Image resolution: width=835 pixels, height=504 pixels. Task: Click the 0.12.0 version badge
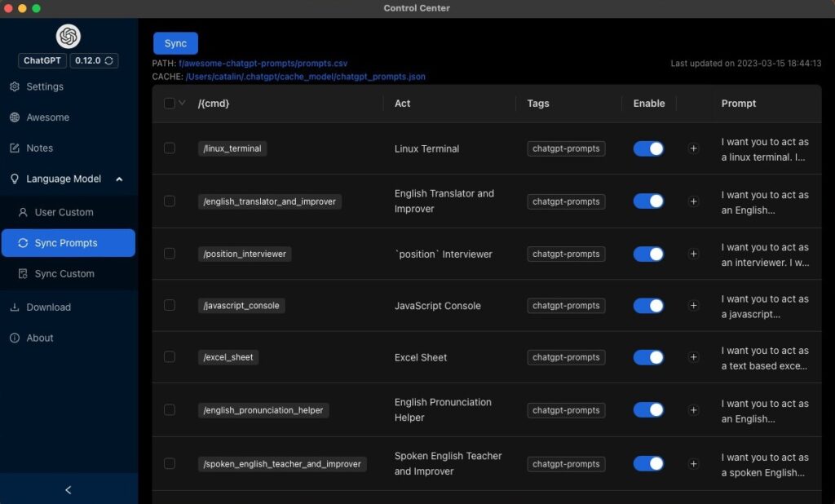94,60
